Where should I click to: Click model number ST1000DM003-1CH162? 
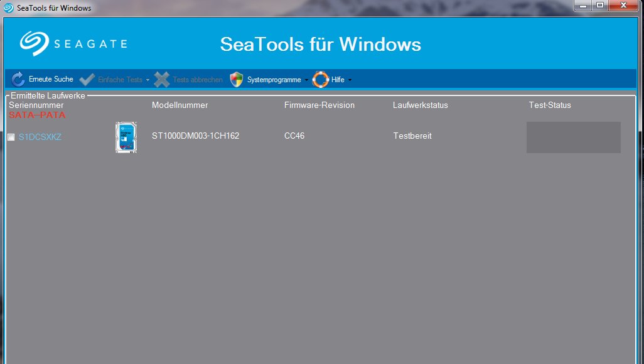coord(195,136)
